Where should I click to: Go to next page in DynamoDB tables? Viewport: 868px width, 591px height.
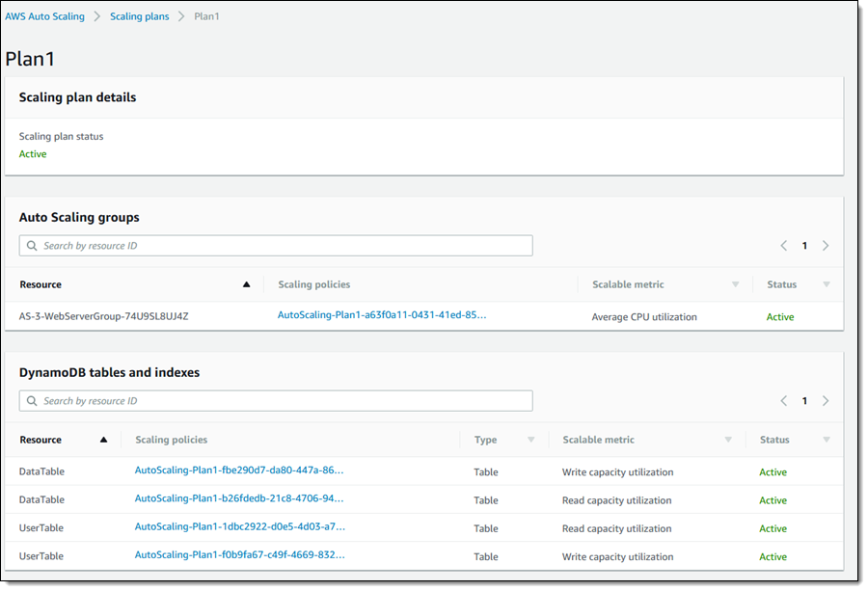click(826, 401)
